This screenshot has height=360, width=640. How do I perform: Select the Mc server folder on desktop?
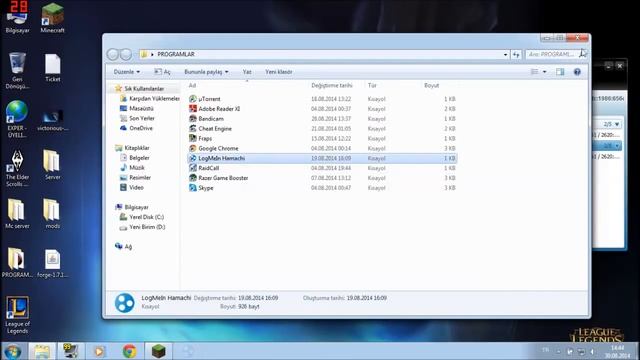(17, 214)
